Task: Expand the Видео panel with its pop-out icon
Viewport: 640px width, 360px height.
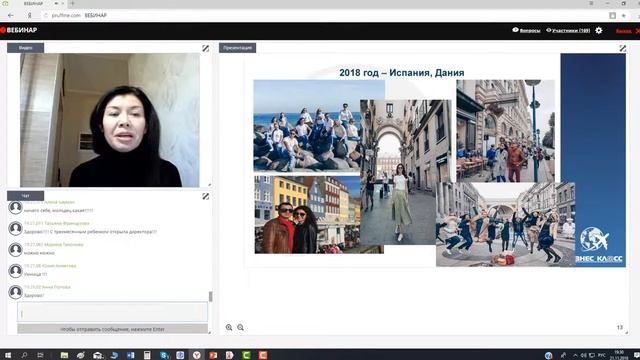Action: 206,48
